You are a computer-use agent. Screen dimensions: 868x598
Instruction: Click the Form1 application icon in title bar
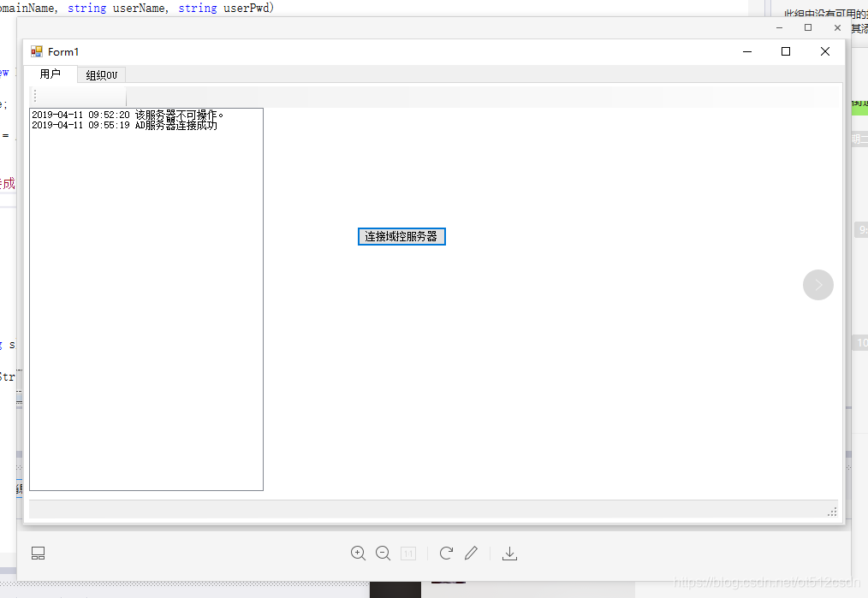(37, 51)
